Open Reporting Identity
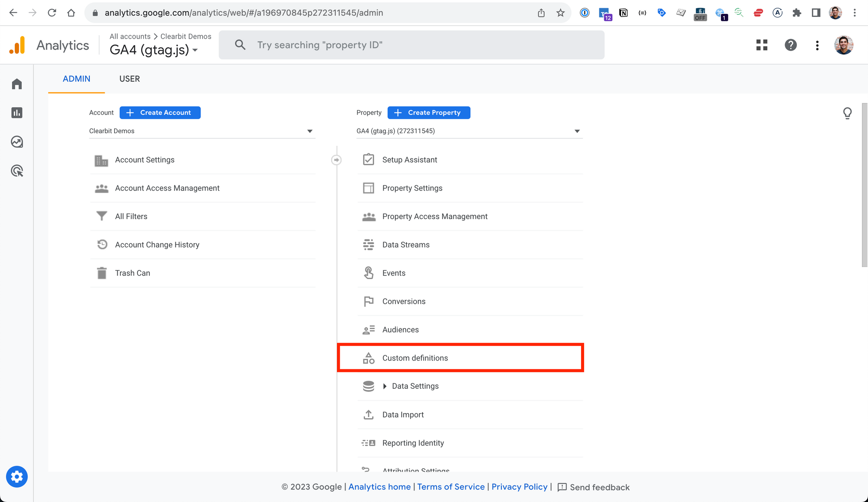 coord(470,443)
